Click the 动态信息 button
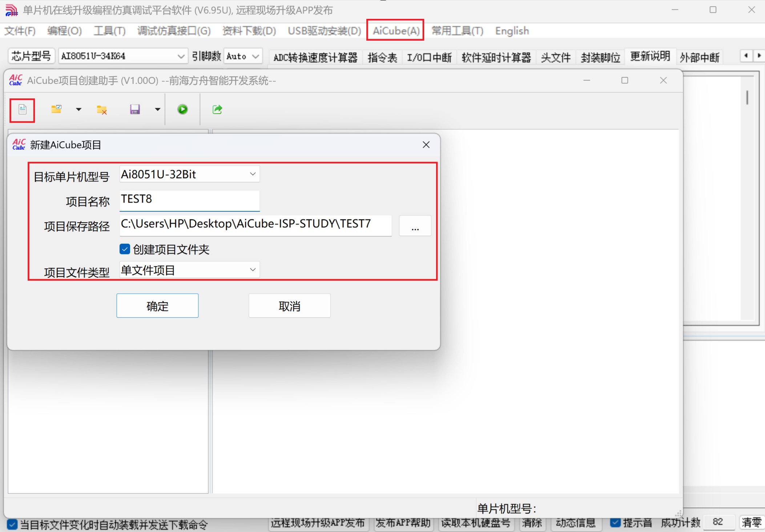Viewport: 765px width, 532px height. coord(575,523)
